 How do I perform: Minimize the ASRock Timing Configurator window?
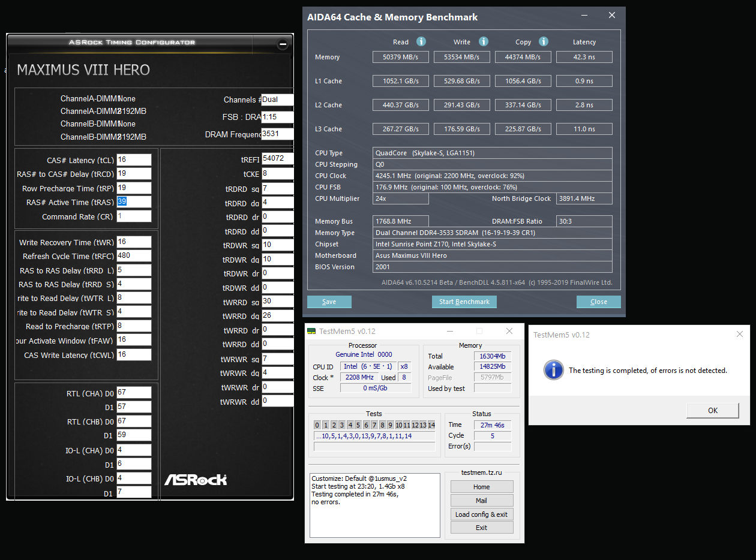click(283, 44)
